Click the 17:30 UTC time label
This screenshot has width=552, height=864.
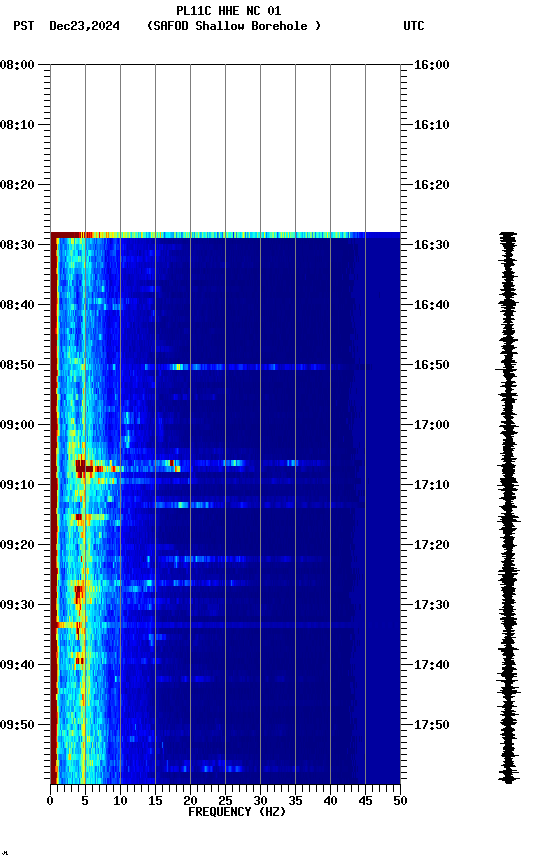432,605
